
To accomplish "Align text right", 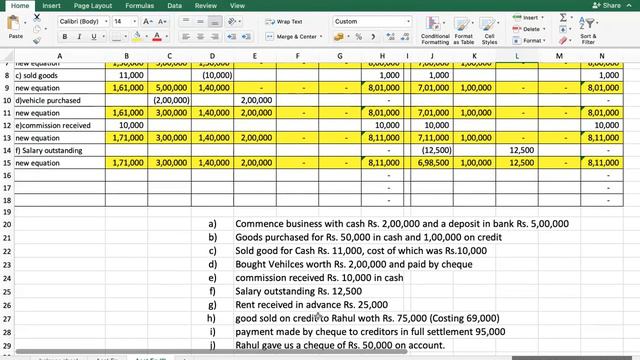I will point(215,37).
